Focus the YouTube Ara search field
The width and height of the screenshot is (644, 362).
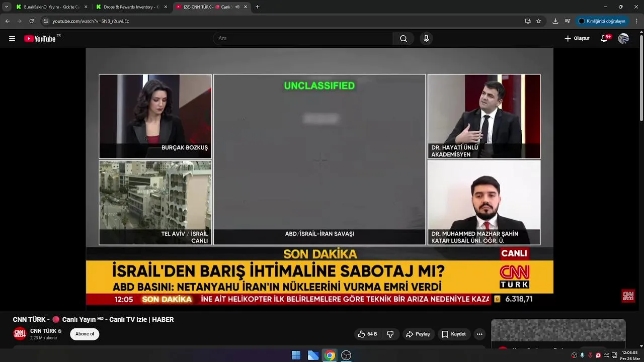tap(303, 39)
